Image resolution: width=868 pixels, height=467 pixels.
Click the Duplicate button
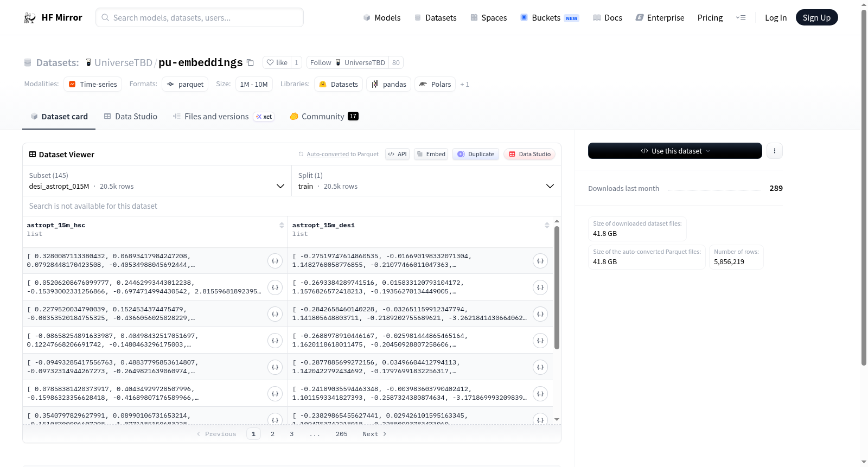[476, 154]
